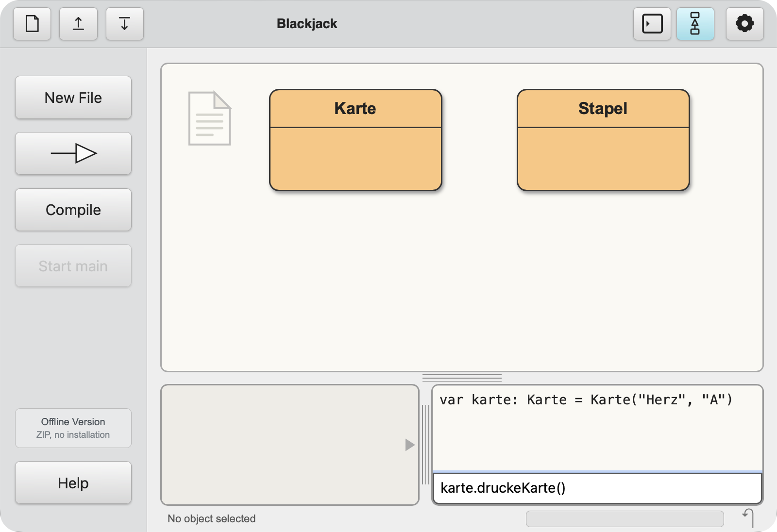The width and height of the screenshot is (777, 532).
Task: Click the vertical splitter handle beside console
Action: pos(425,445)
